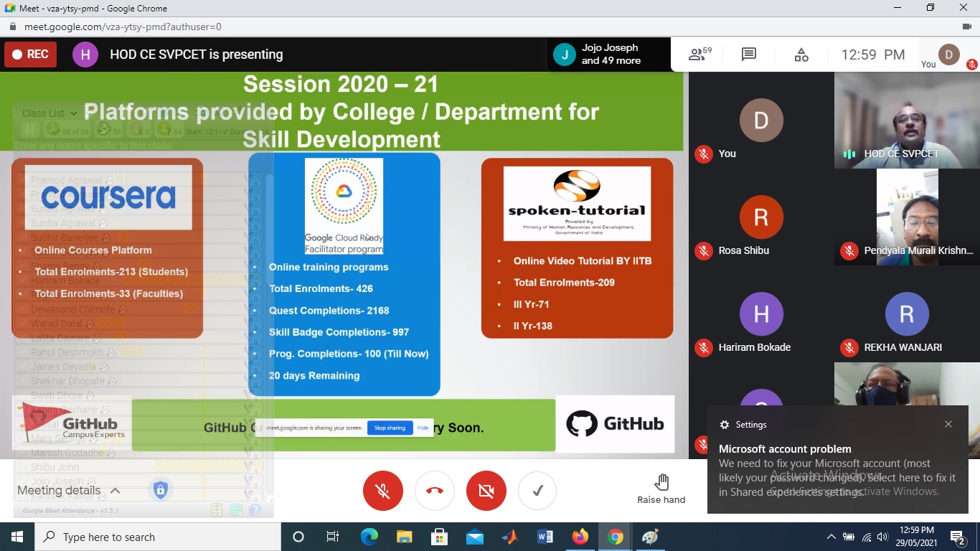This screenshot has height=551, width=980.
Task: Open Cortana circle on taskbar
Action: pos(298,537)
